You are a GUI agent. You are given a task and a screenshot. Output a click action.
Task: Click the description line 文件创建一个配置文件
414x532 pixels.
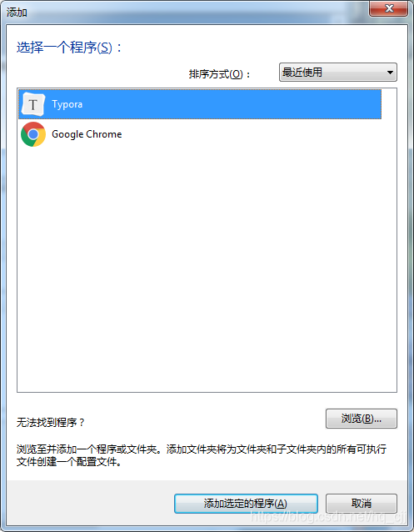[x=69, y=462]
